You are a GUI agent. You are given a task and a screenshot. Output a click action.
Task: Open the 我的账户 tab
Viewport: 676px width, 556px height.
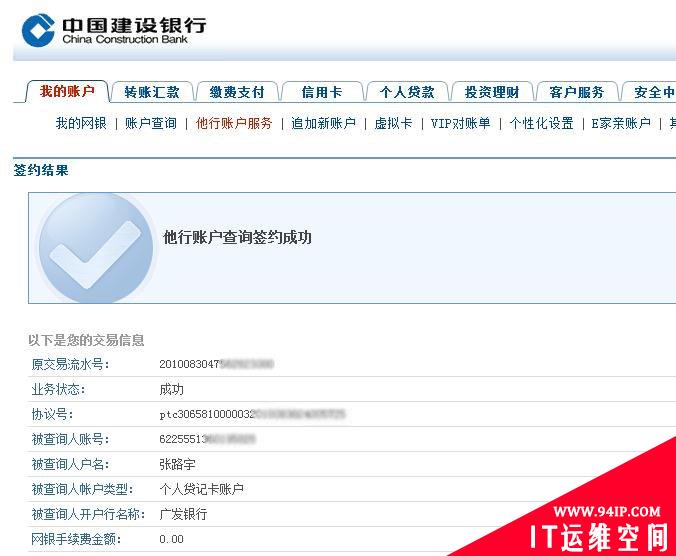click(67, 91)
